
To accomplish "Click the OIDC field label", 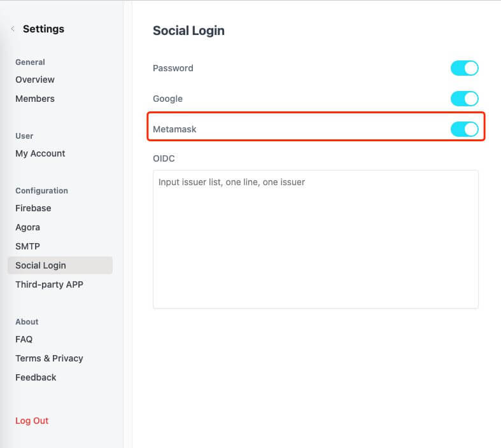I will [x=164, y=158].
